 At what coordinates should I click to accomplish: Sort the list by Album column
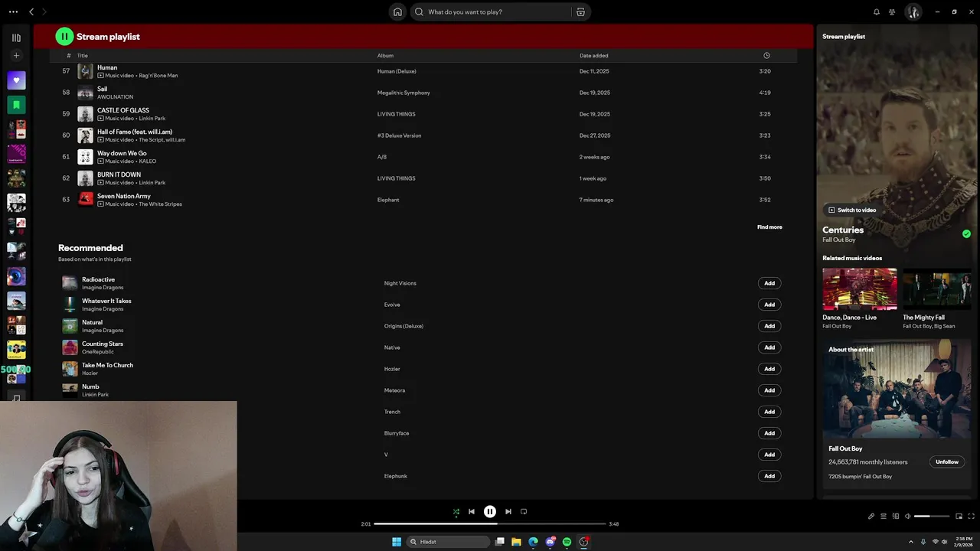point(385,56)
